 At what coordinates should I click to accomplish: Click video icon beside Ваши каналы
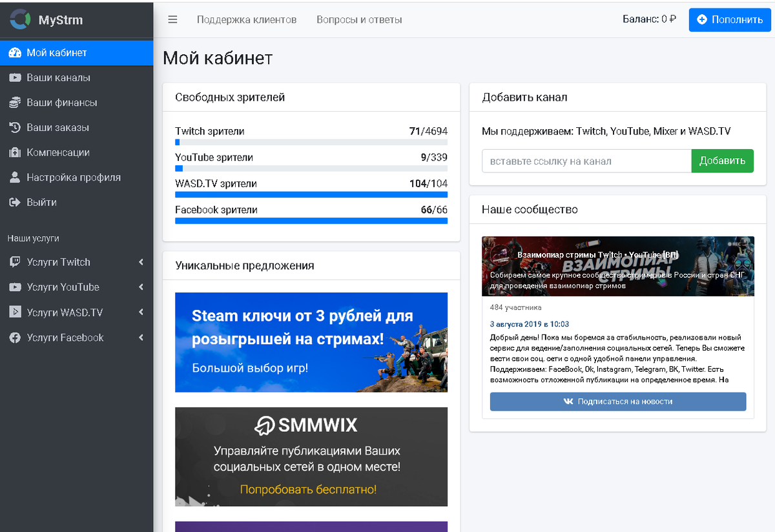pos(15,77)
